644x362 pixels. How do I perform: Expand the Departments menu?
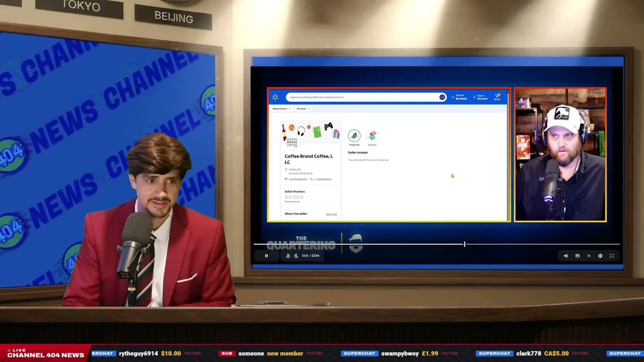pos(282,109)
